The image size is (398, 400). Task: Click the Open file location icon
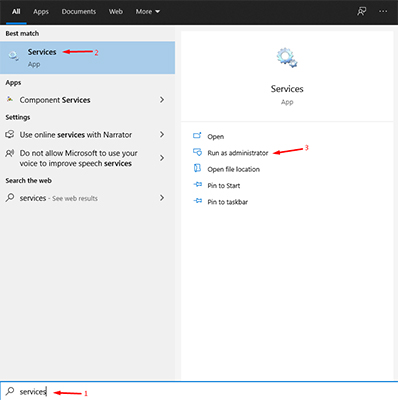197,168
